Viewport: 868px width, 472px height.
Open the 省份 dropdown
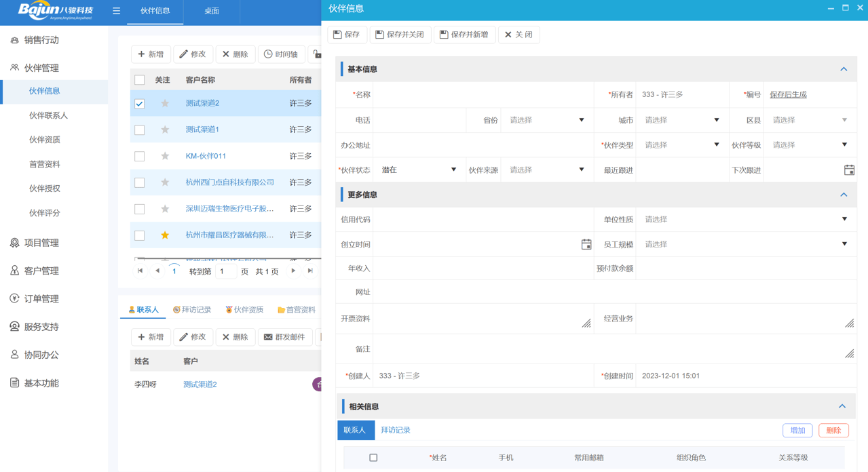[x=546, y=120]
